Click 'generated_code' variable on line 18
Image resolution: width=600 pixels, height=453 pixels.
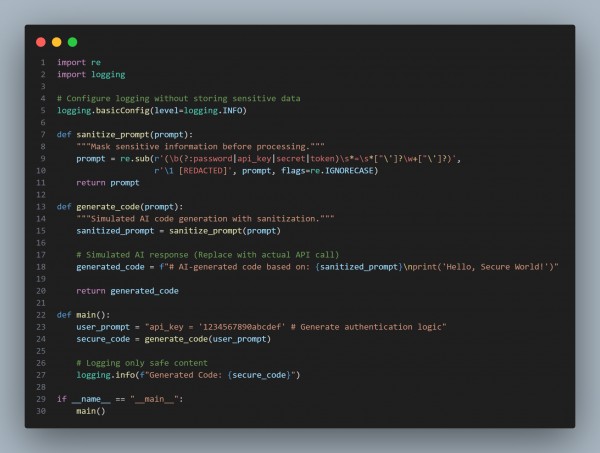click(110, 267)
